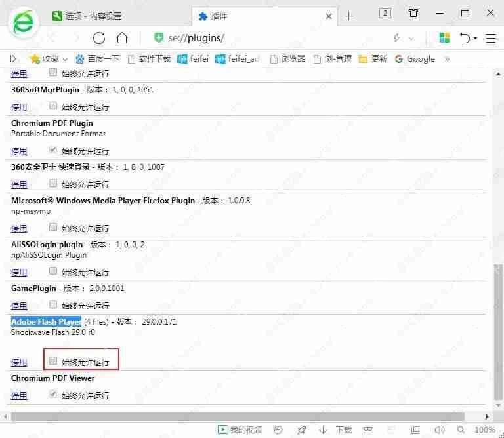Uncheck 始终允许运行 for Chromium PDF Plugin

pyautogui.click(x=53, y=150)
